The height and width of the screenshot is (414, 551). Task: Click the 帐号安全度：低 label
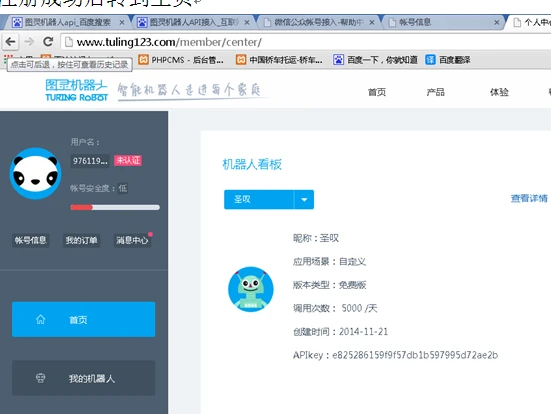[99, 188]
